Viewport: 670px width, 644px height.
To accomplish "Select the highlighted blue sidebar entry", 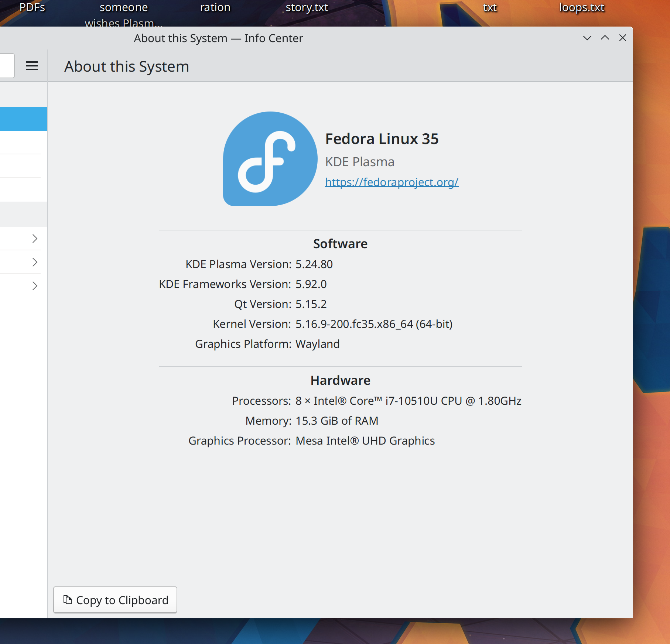I will pos(23,119).
